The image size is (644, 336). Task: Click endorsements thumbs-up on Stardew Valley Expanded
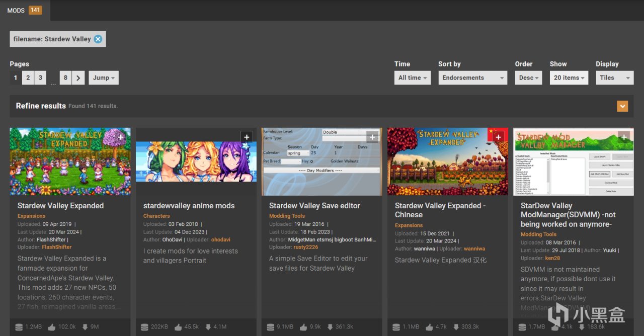[52, 327]
